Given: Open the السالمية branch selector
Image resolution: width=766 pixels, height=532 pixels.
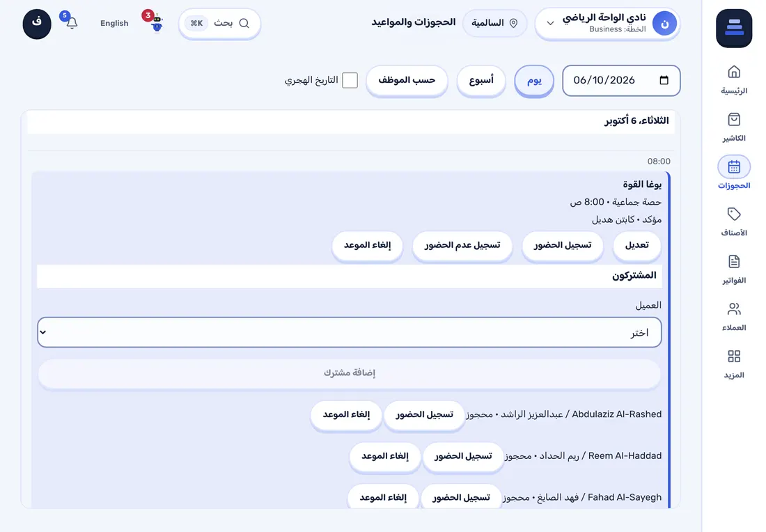Looking at the screenshot, I should tap(494, 23).
